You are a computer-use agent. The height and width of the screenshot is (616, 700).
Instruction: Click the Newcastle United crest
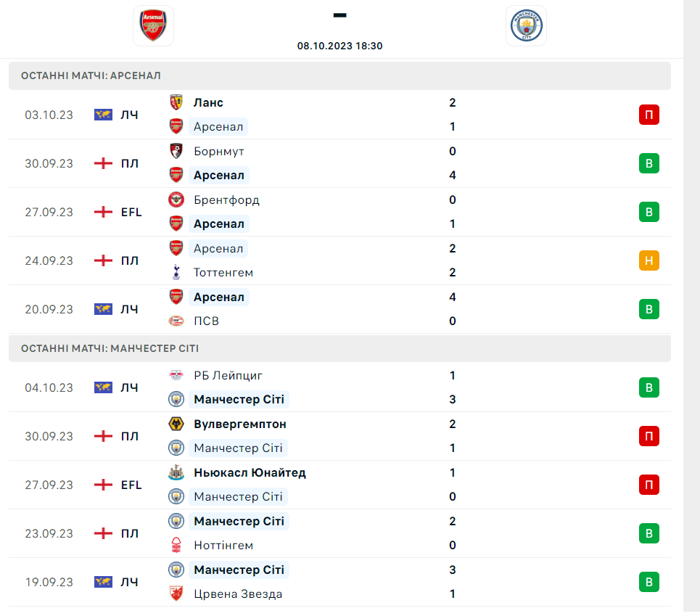pyautogui.click(x=176, y=472)
